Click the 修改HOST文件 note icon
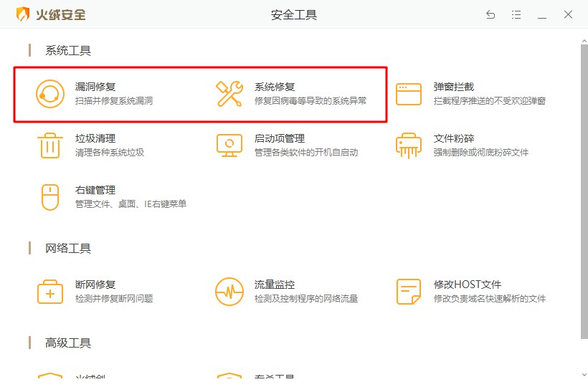 pos(409,292)
